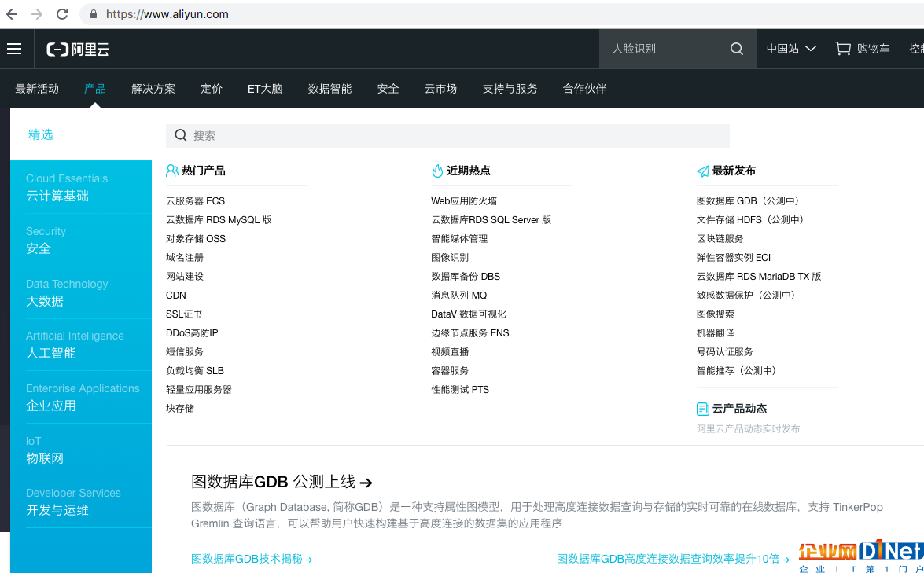Click arrow beside 图数据库GDB 公测上线

click(x=366, y=483)
